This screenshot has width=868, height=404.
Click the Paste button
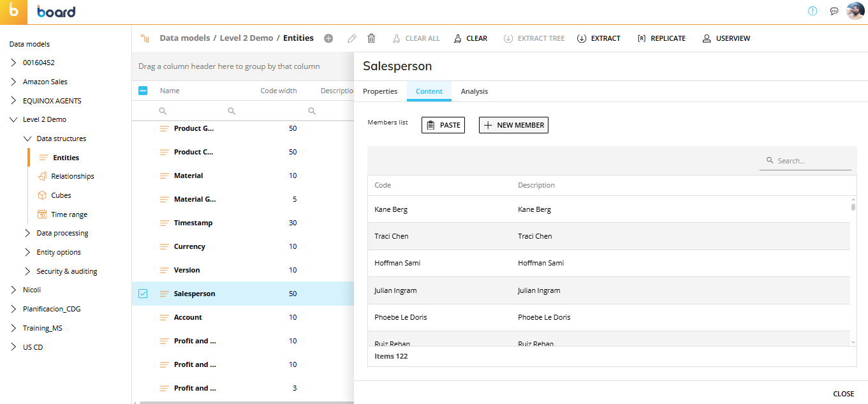[x=443, y=125]
